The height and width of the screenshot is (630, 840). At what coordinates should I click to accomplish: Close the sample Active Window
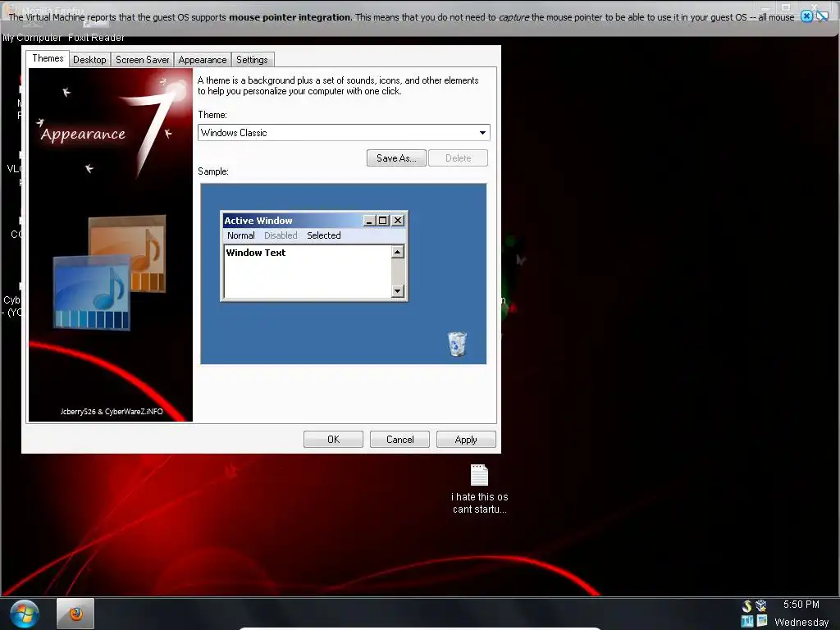click(398, 220)
